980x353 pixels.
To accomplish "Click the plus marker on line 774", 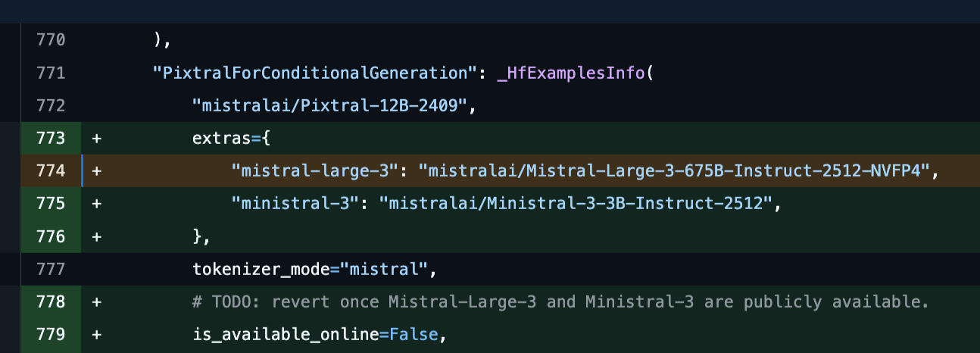I will pyautogui.click(x=97, y=171).
